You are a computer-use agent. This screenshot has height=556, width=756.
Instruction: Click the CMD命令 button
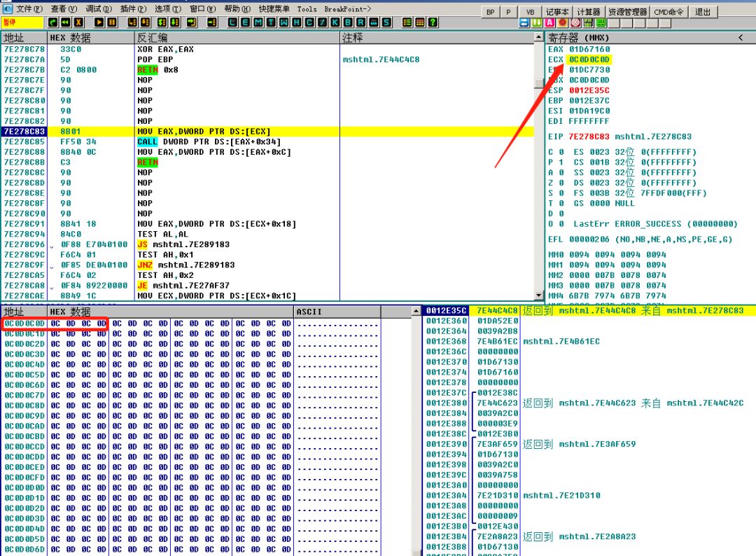[669, 12]
